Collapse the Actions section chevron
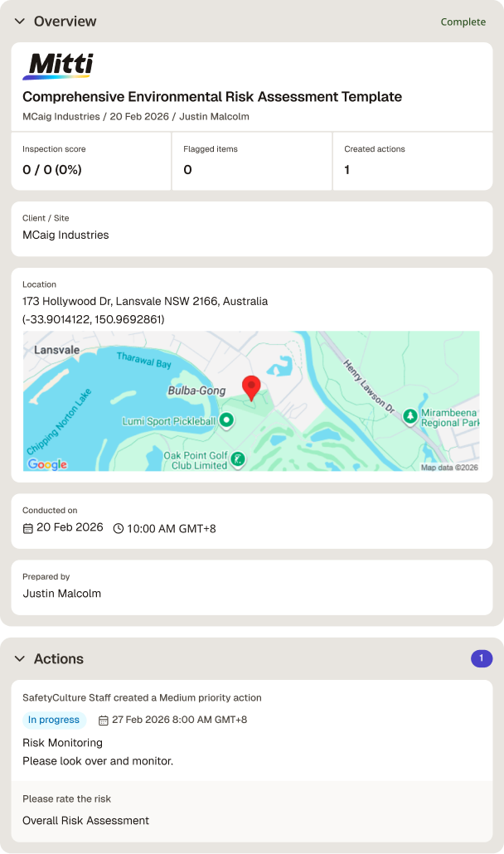 [20, 658]
